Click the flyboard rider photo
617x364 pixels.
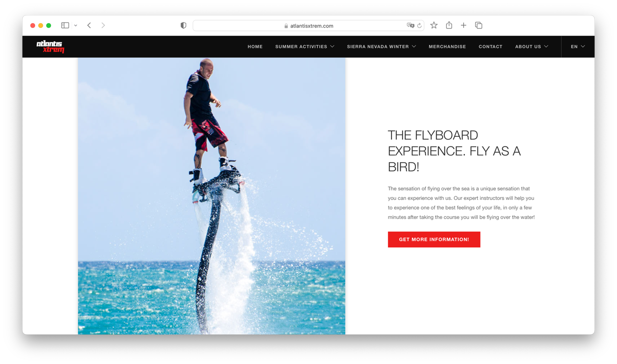coord(212,196)
